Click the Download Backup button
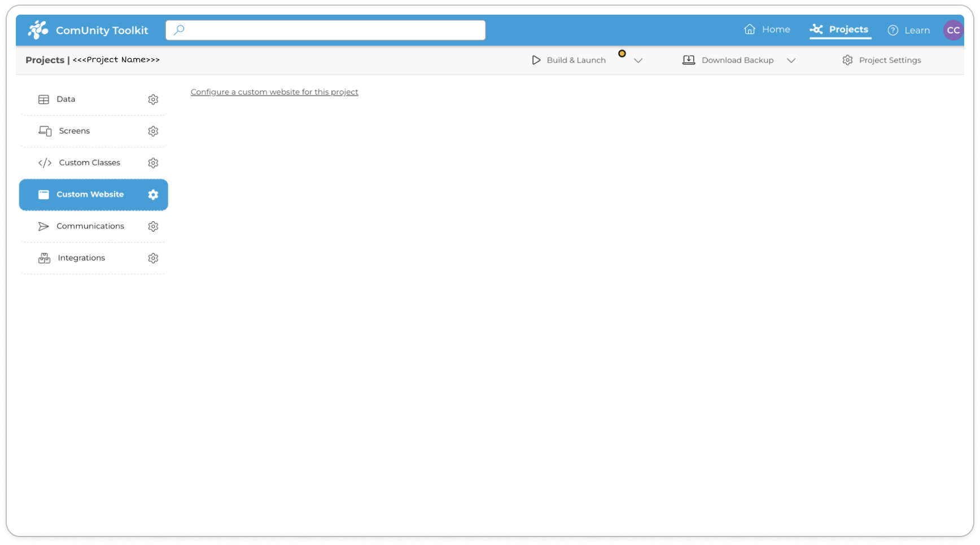The width and height of the screenshot is (980, 545). [x=728, y=60]
